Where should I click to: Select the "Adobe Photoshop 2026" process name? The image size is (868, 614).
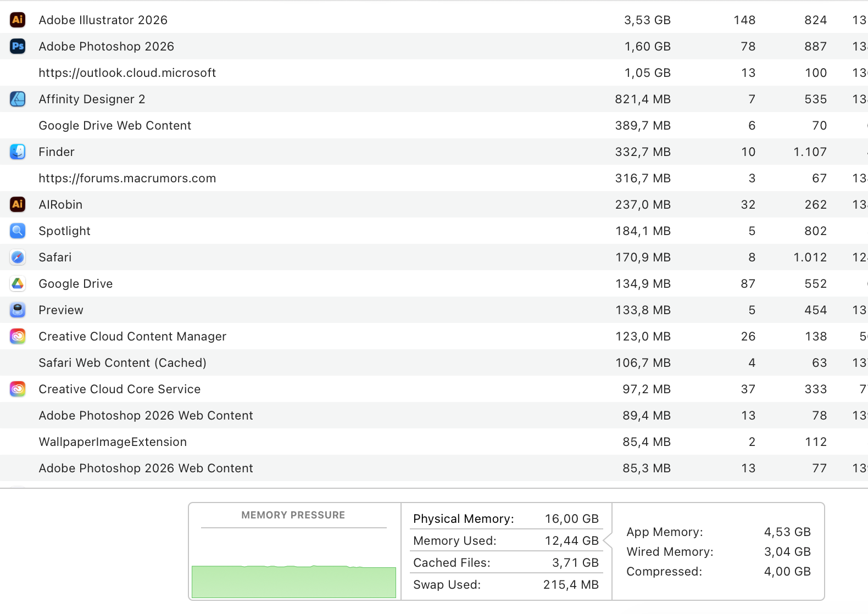point(107,46)
